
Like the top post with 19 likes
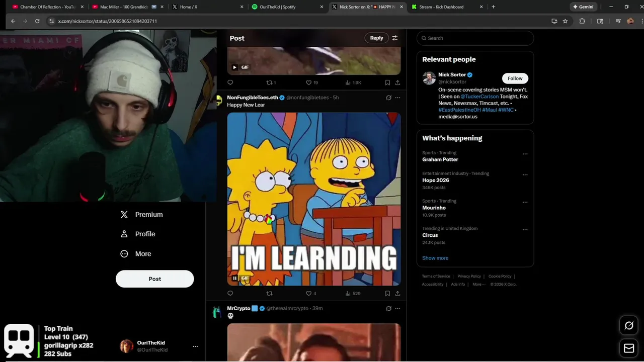tap(312, 82)
